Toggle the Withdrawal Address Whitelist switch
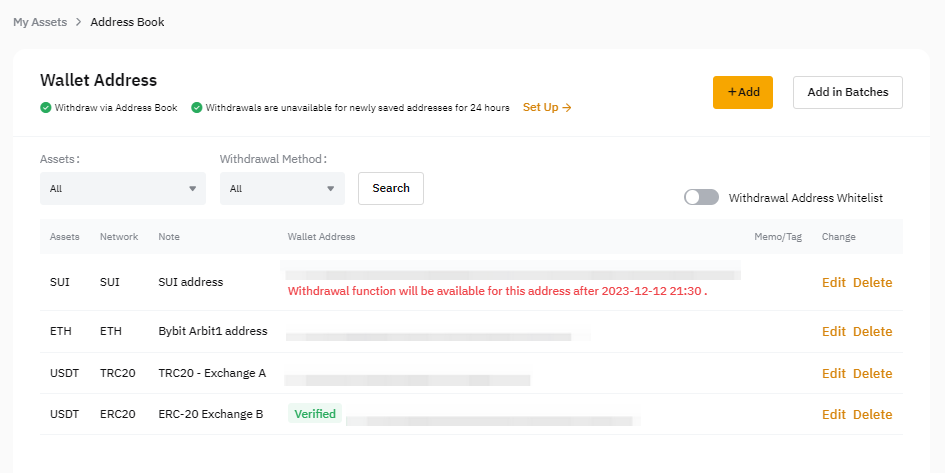This screenshot has height=473, width=945. pyautogui.click(x=701, y=198)
